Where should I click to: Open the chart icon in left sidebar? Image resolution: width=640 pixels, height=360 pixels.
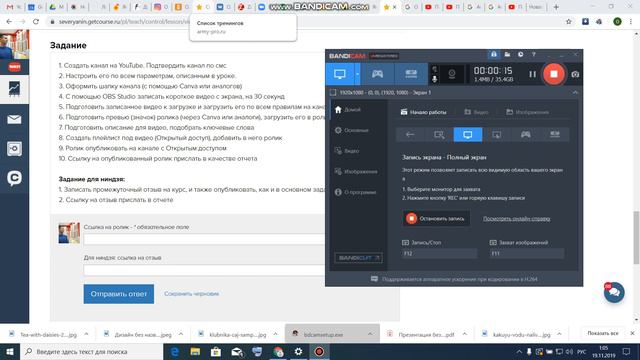click(14, 89)
